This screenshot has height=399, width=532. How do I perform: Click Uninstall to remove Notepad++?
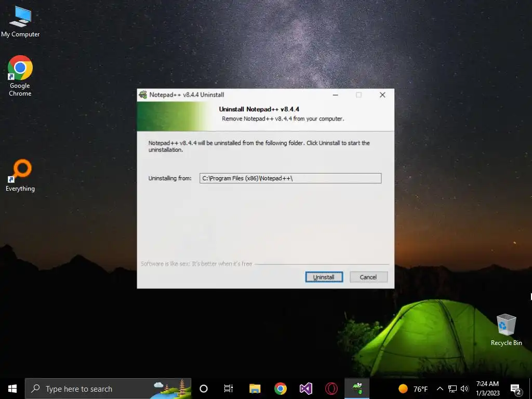click(x=324, y=277)
